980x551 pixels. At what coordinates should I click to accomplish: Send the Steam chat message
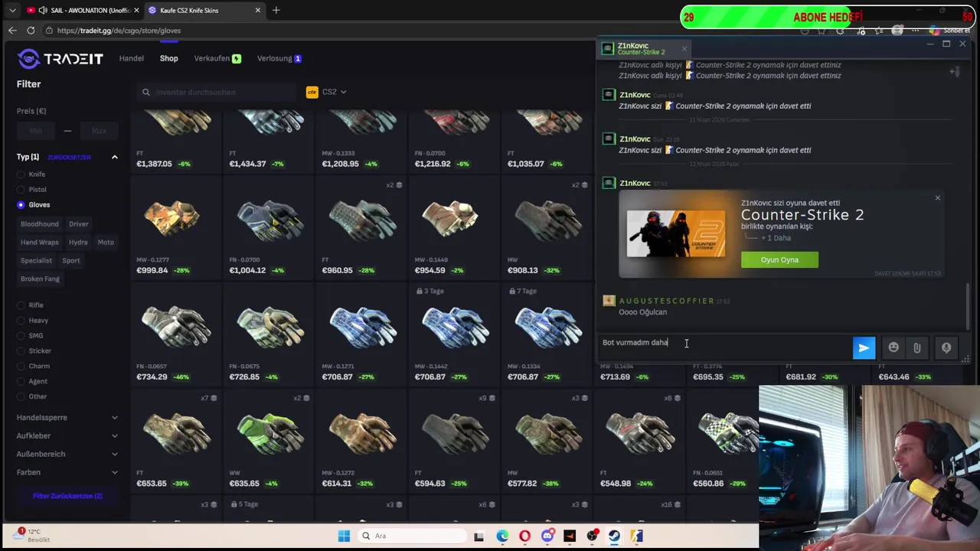tap(864, 348)
